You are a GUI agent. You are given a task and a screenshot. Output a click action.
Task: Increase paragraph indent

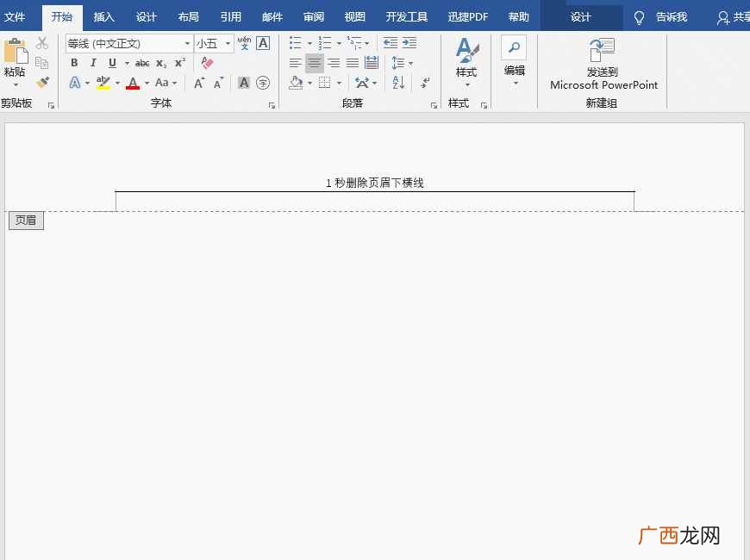[409, 43]
